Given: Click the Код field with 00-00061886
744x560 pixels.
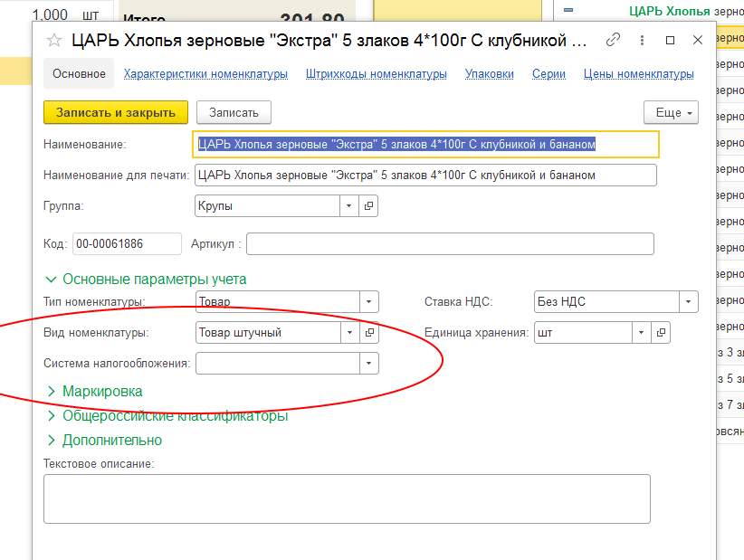Looking at the screenshot, I should point(127,243).
